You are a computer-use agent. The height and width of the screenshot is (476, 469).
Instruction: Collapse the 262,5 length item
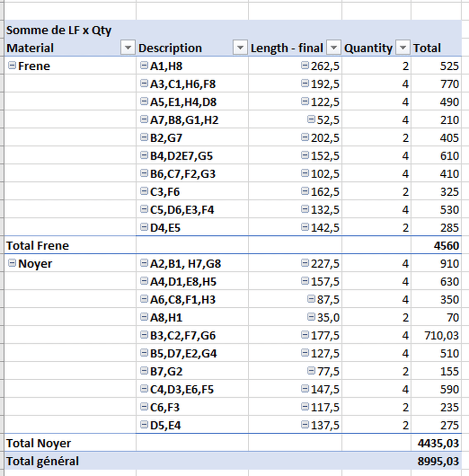[305, 66]
